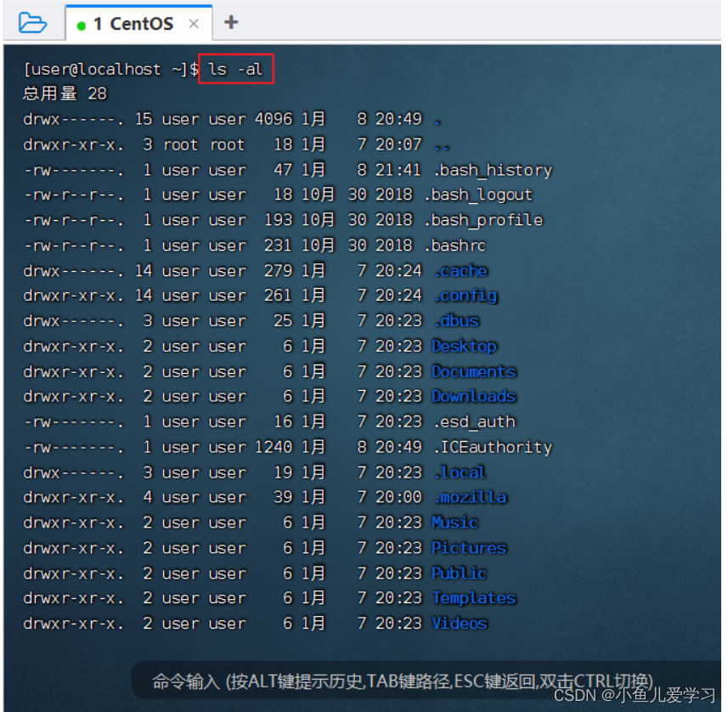728x712 pixels.
Task: Click the .bash_history file name
Action: (493, 170)
